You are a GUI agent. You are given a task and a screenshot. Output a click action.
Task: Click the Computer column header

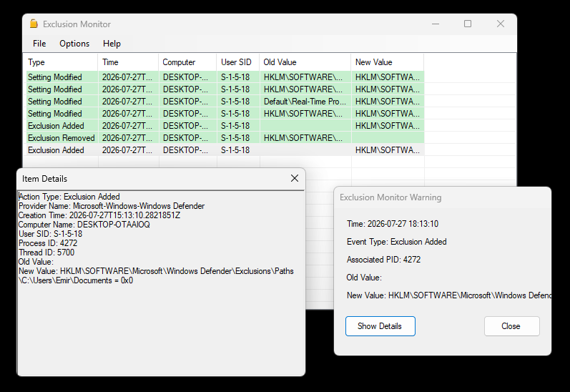(x=187, y=62)
